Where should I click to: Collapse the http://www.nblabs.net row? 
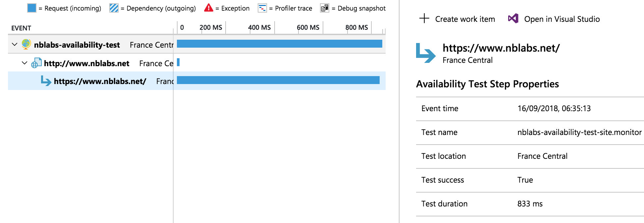(24, 63)
